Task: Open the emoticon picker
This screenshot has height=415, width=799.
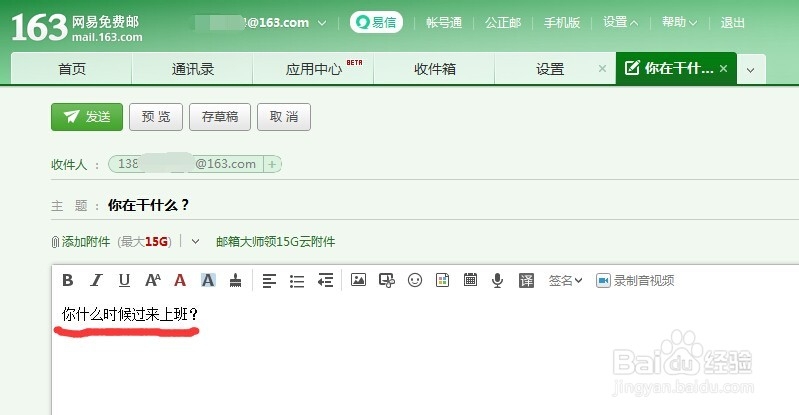Action: point(415,280)
